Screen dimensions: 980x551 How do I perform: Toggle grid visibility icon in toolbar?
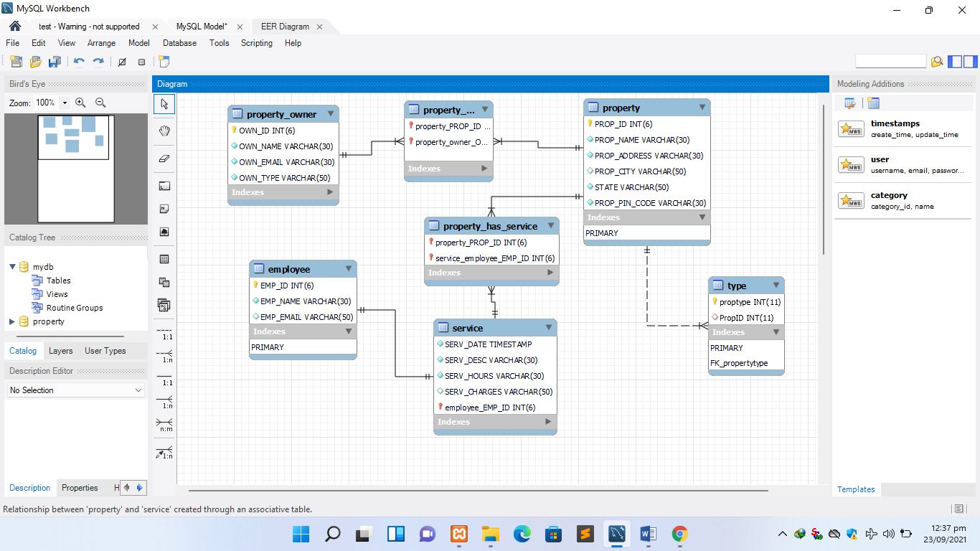[122, 62]
